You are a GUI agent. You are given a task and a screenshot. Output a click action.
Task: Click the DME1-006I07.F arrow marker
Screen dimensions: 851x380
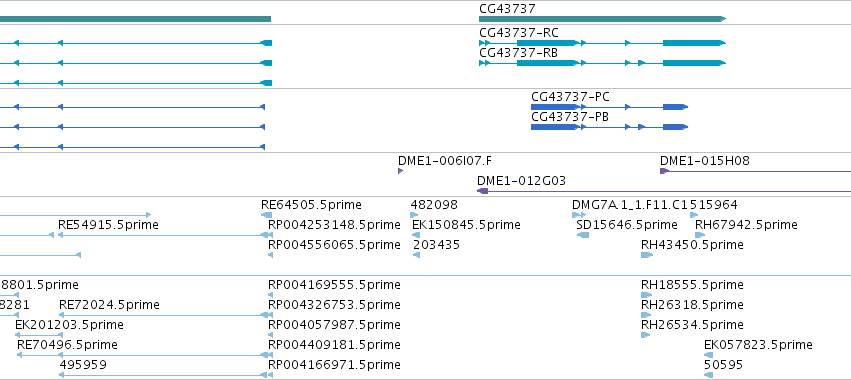click(x=401, y=171)
